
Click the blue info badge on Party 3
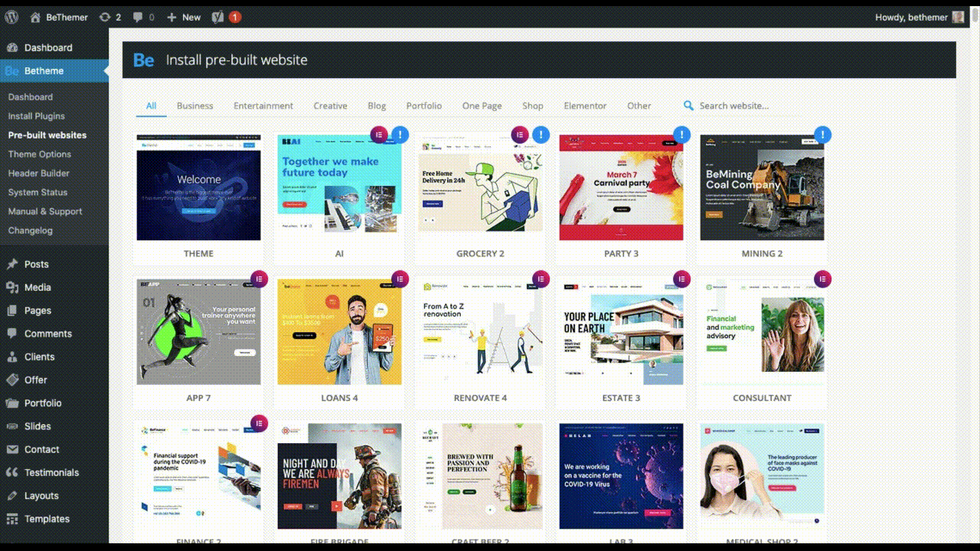point(681,135)
